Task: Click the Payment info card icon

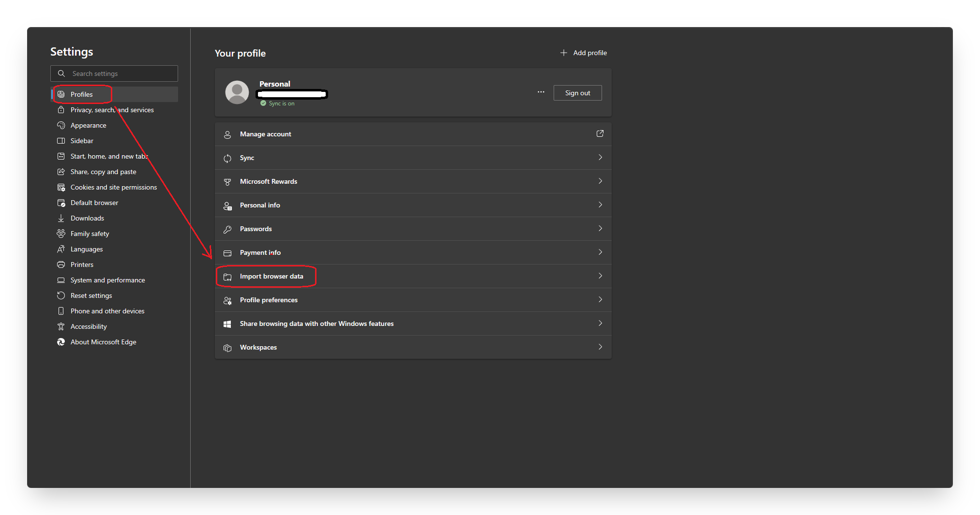Action: pos(227,253)
